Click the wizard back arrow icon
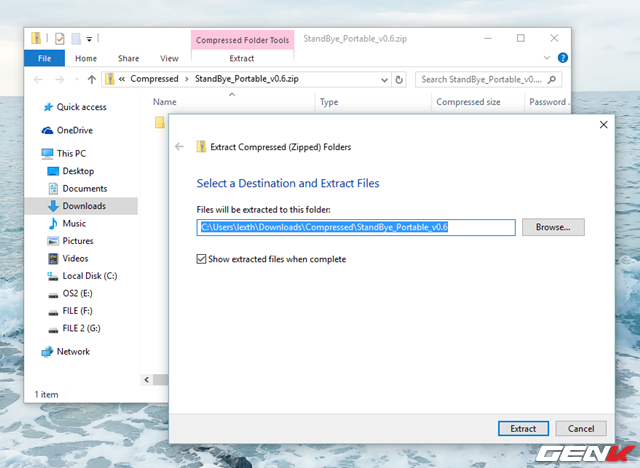Image resolution: width=640 pixels, height=468 pixels. click(179, 146)
